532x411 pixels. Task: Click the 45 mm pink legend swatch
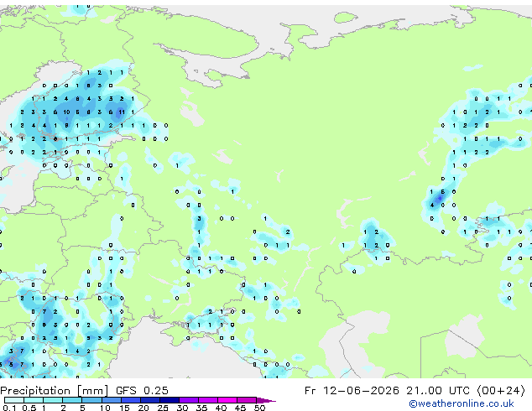[247, 400]
